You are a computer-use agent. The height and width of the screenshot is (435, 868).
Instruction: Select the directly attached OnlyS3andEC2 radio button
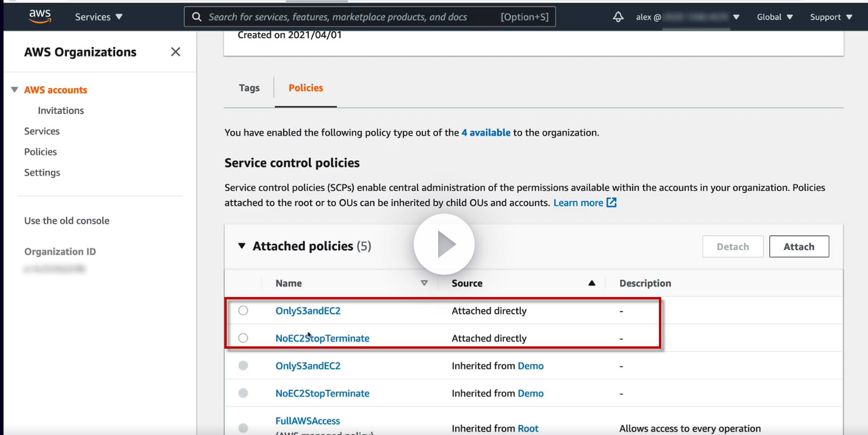(x=243, y=311)
